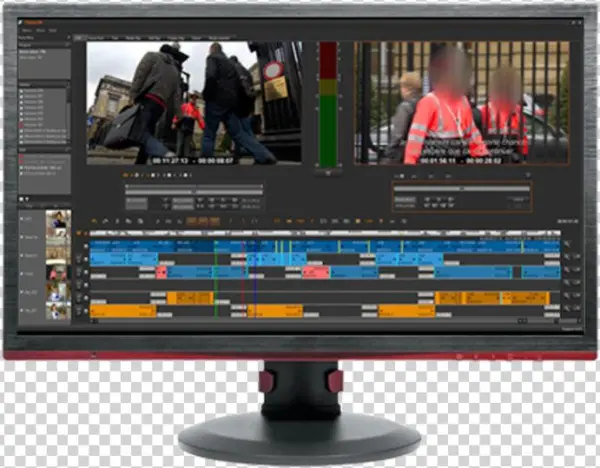Click the red vertical marker line on timeline

point(243,279)
